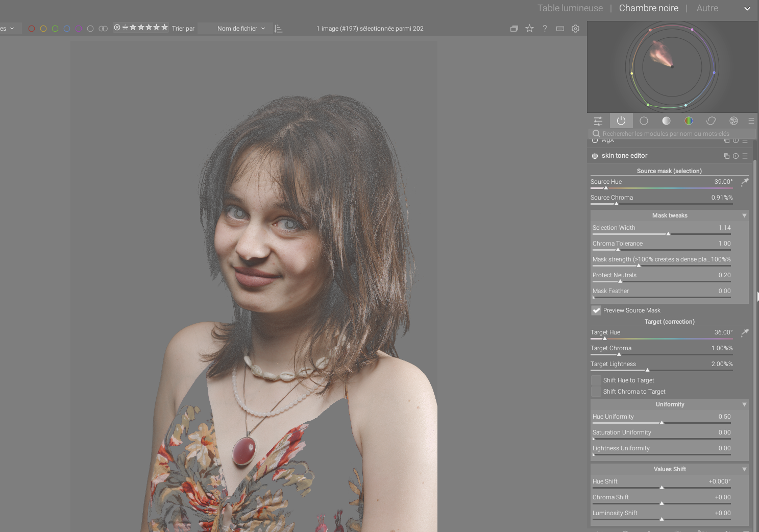Uncheck Preview Source Mask checkbox
This screenshot has width=759, height=532.
[596, 310]
